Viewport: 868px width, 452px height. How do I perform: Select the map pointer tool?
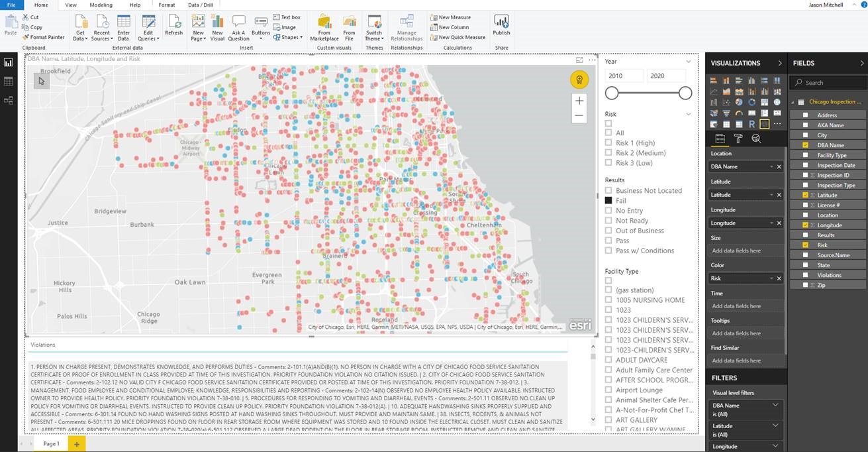point(41,81)
